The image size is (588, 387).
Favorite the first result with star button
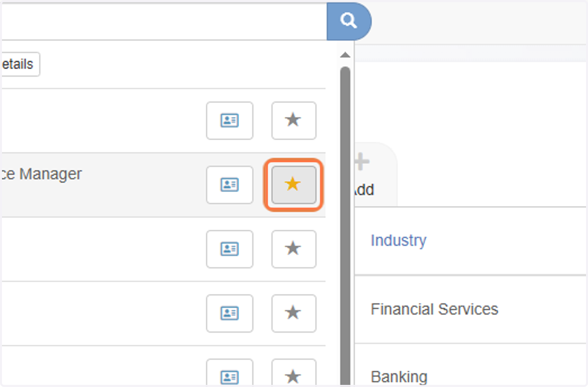(x=294, y=121)
